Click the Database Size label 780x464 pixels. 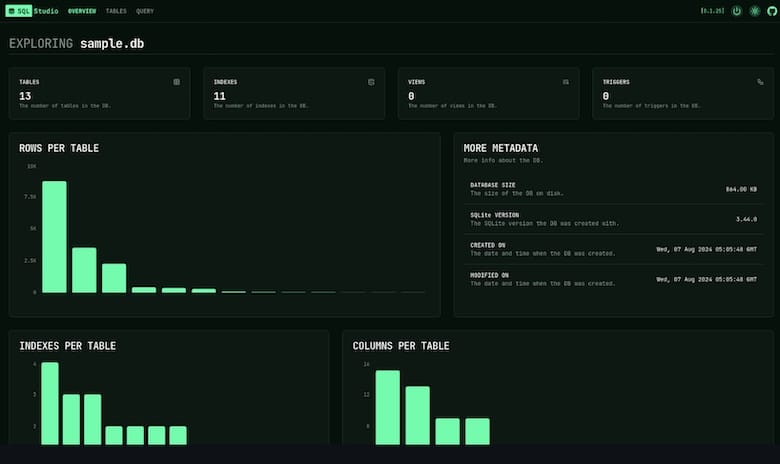pyautogui.click(x=492, y=185)
